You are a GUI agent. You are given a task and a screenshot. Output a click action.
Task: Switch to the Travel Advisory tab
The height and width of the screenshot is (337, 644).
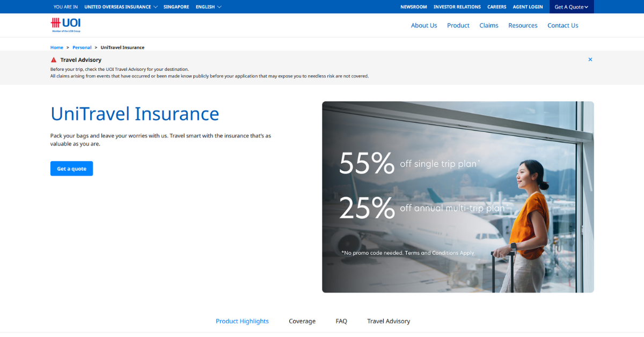389,321
